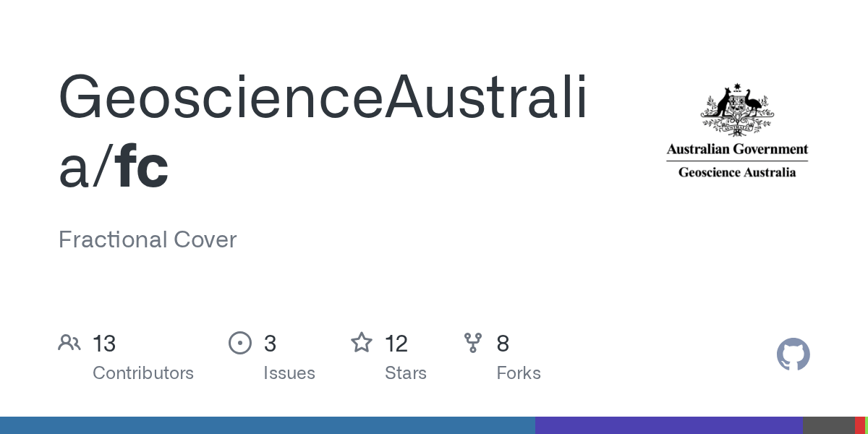Click the contributors count '13'
The height and width of the screenshot is (434, 868).
coord(104,344)
